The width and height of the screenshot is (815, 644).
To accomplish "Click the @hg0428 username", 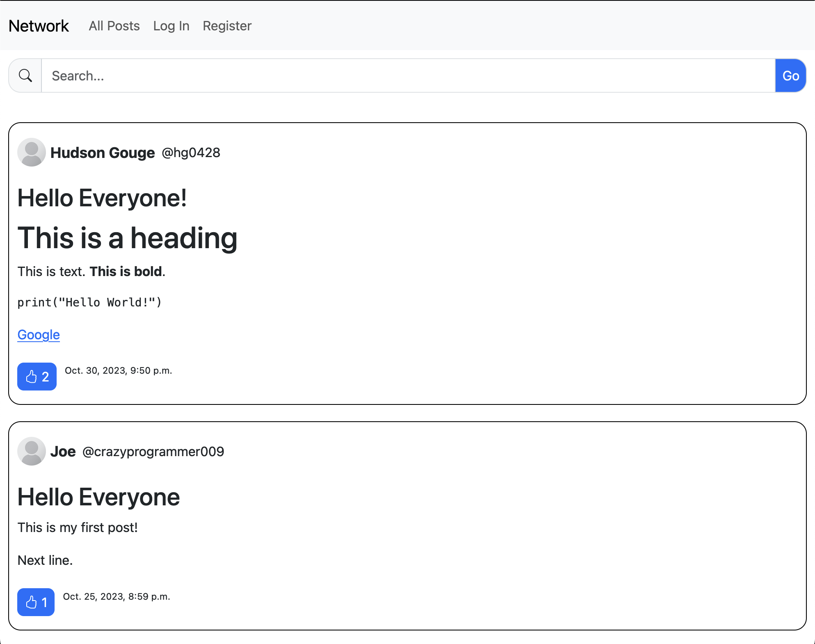I will coord(191,153).
